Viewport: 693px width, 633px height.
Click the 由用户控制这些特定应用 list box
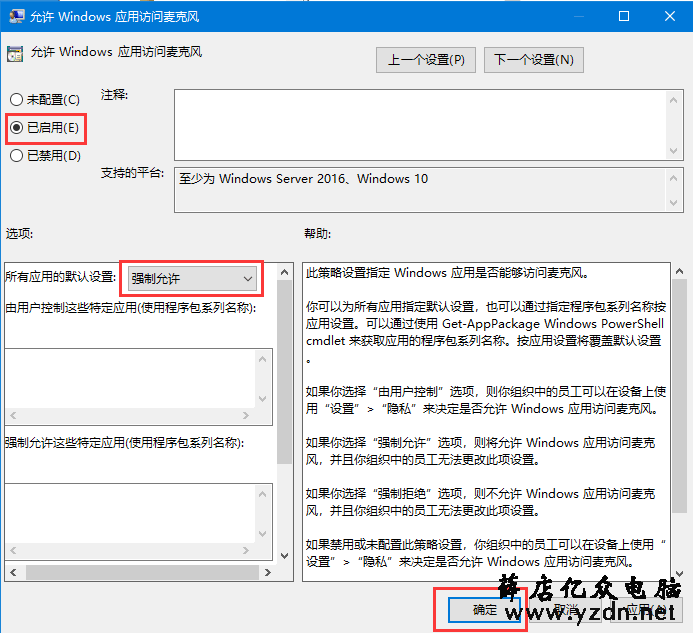pos(130,378)
